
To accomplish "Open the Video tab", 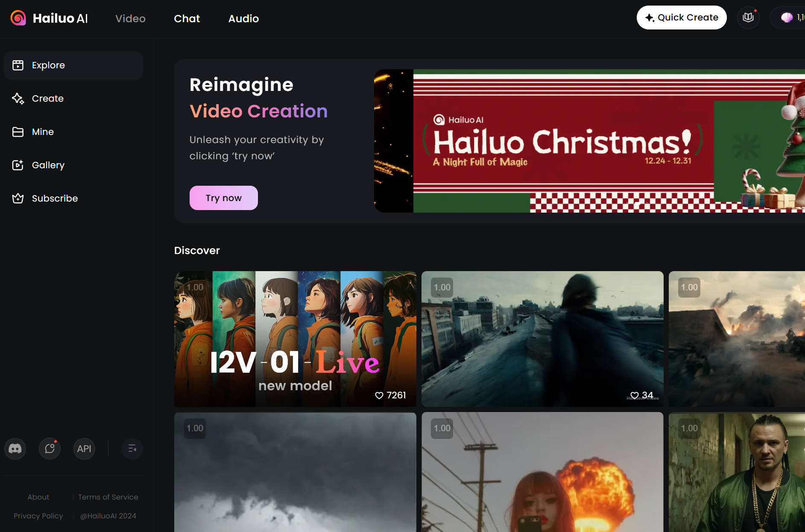I will click(x=130, y=18).
